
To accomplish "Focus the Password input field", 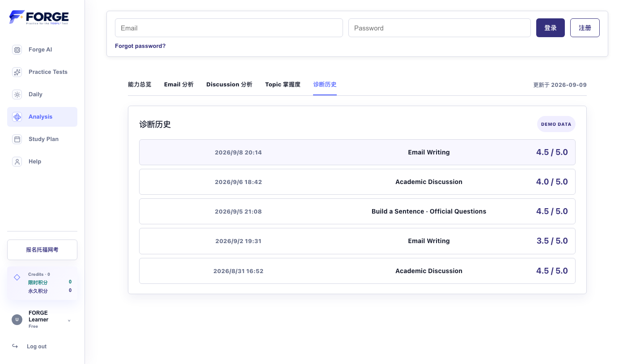I will coord(440,28).
